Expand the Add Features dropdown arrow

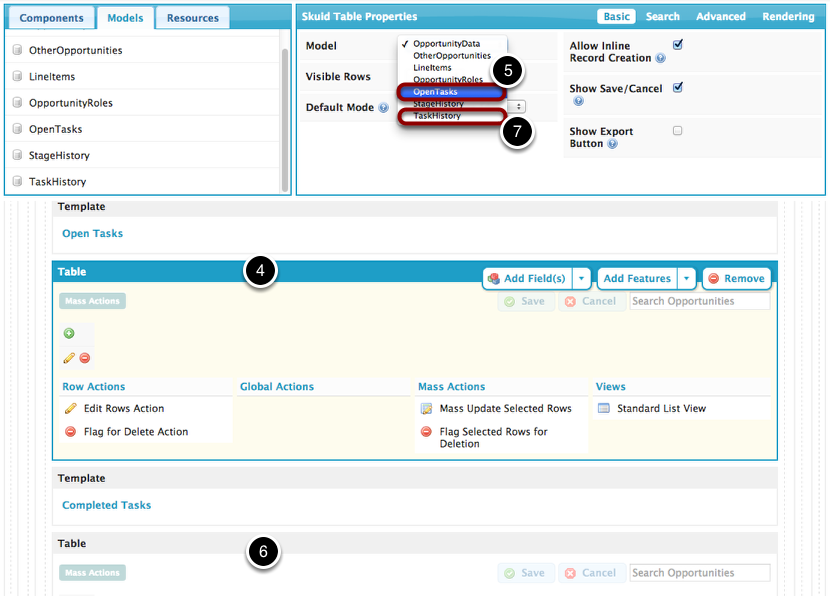pyautogui.click(x=687, y=279)
